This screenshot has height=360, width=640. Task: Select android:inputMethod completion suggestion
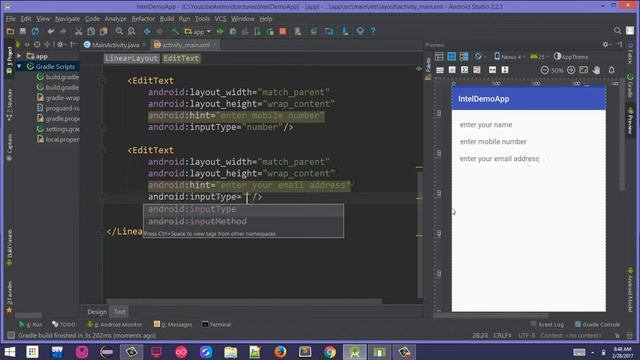click(x=243, y=221)
